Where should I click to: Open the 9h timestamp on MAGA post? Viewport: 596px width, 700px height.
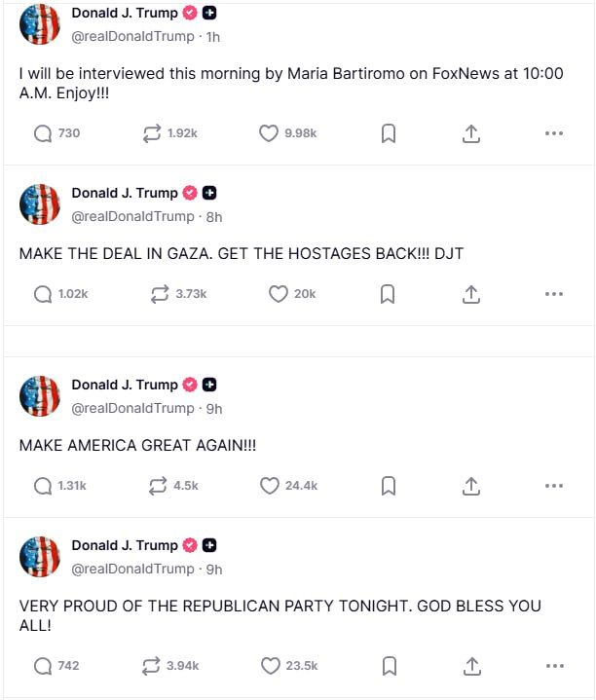(214, 408)
